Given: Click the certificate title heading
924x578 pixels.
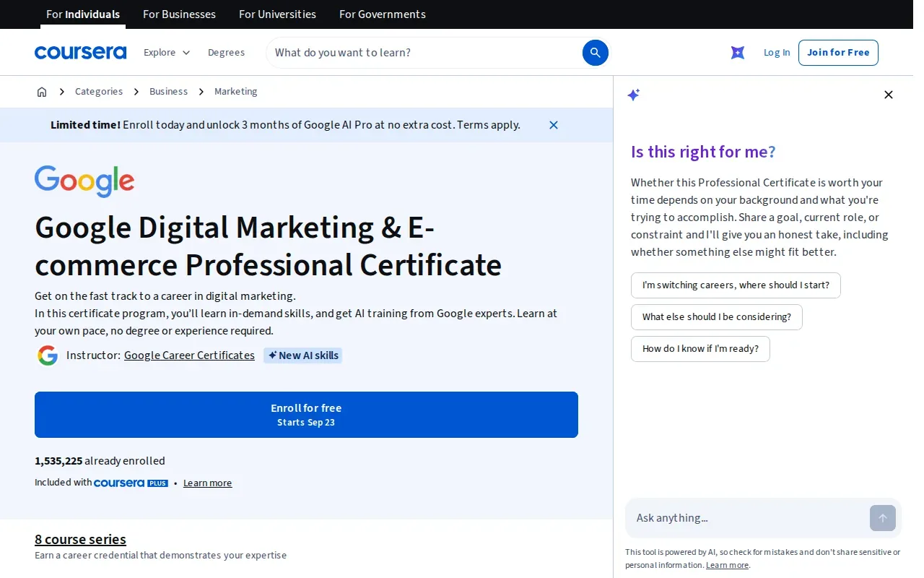Looking at the screenshot, I should pyautogui.click(x=268, y=246).
